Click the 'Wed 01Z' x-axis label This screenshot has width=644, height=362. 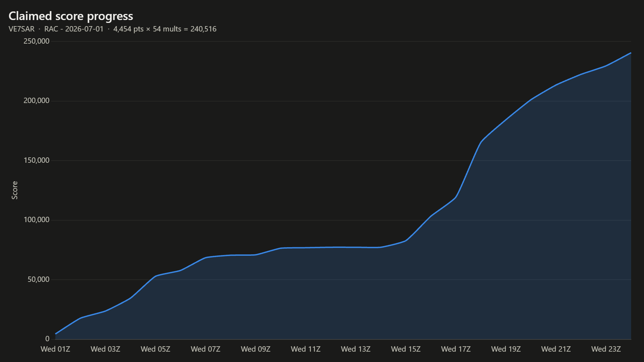[55, 349]
